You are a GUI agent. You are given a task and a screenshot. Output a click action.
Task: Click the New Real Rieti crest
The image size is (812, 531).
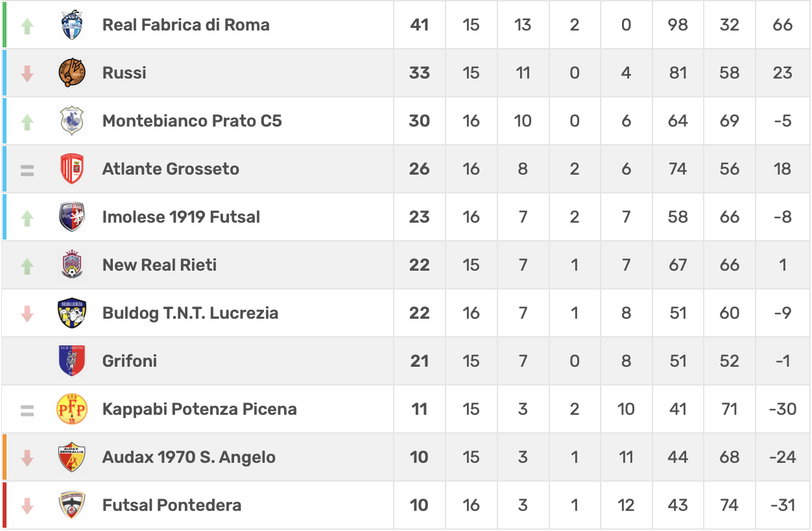[x=72, y=265]
